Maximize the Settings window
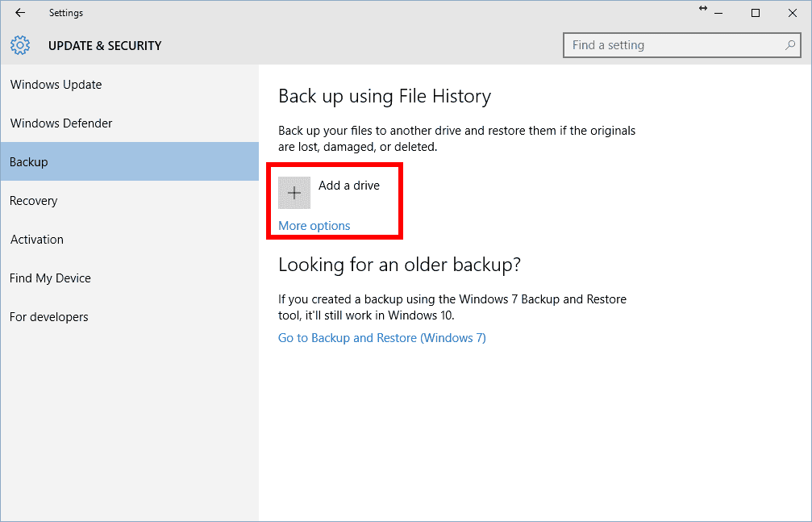Screen dimensions: 812x522 coord(756,14)
